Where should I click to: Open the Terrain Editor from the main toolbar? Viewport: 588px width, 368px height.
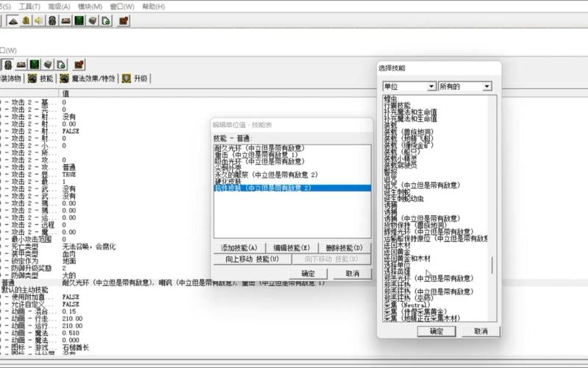pos(13,21)
